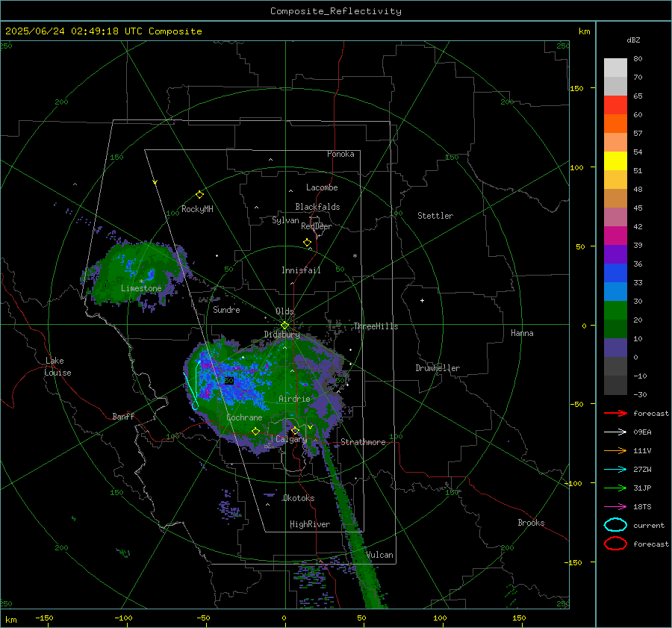Click the red forecast arrow in legend
The height and width of the screenshot is (628, 672).
[x=615, y=413]
